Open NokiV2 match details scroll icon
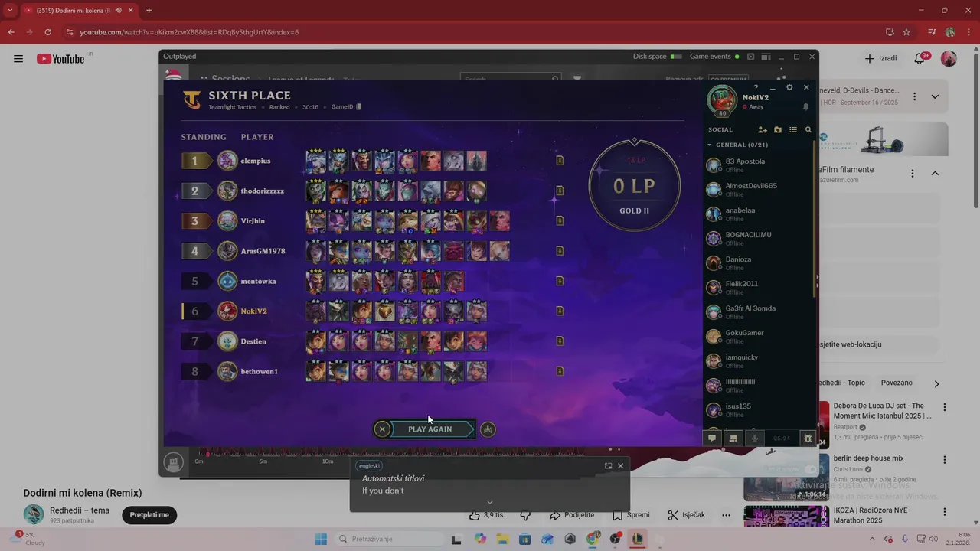This screenshot has height=551, width=980. tap(560, 311)
